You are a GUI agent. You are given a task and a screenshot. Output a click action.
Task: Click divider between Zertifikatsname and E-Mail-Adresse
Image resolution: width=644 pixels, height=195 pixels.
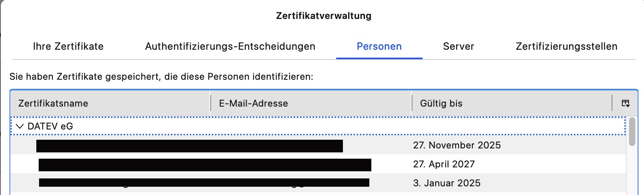[x=210, y=103]
